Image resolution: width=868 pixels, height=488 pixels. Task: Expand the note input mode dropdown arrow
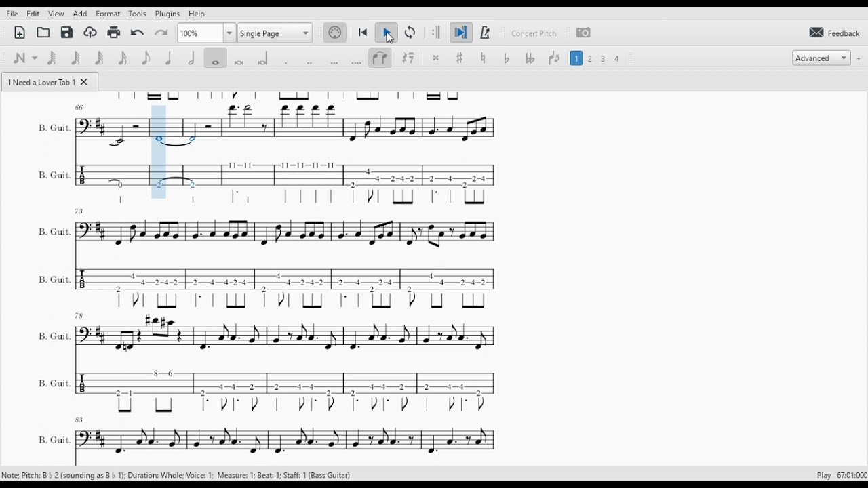point(35,58)
